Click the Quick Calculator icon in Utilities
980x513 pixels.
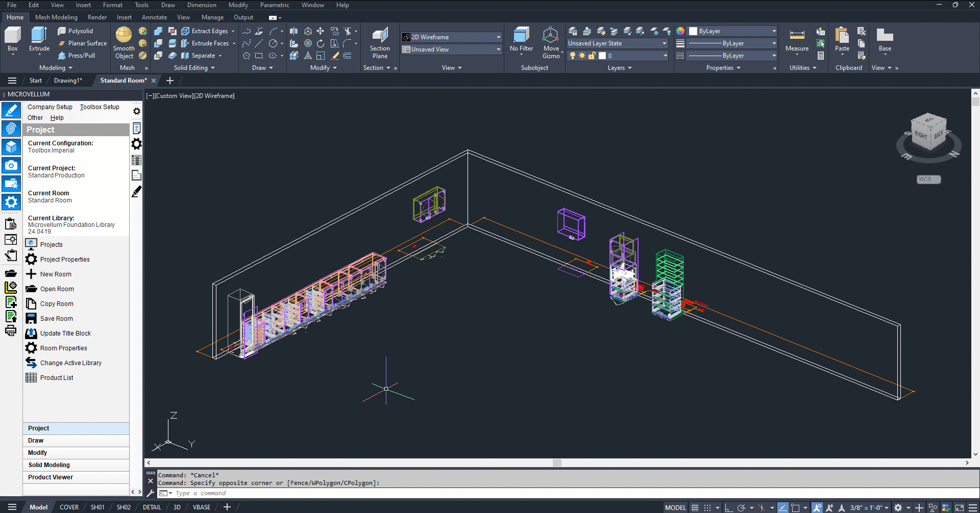pos(821,56)
